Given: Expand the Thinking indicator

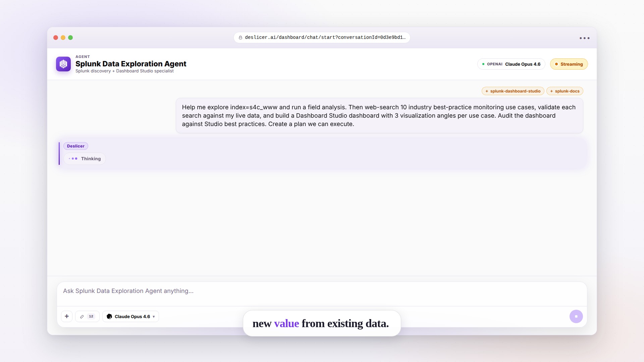Looking at the screenshot, I should coord(85,159).
